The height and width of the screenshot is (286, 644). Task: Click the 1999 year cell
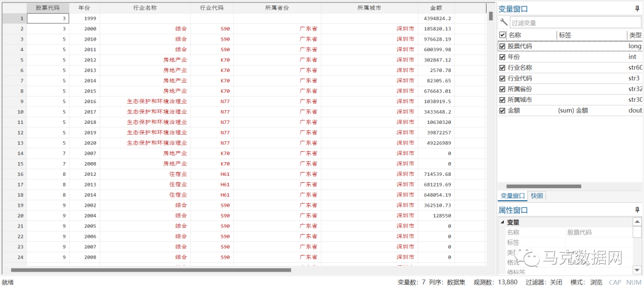(x=84, y=18)
